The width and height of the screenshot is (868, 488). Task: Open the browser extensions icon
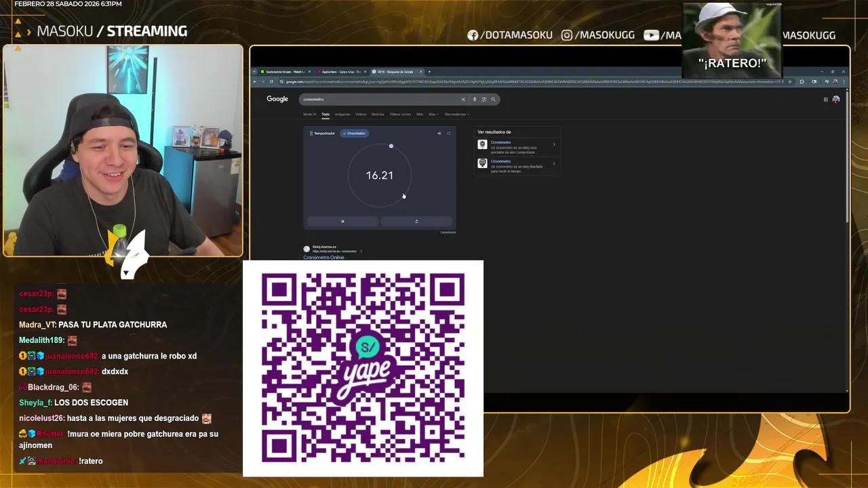tap(802, 81)
